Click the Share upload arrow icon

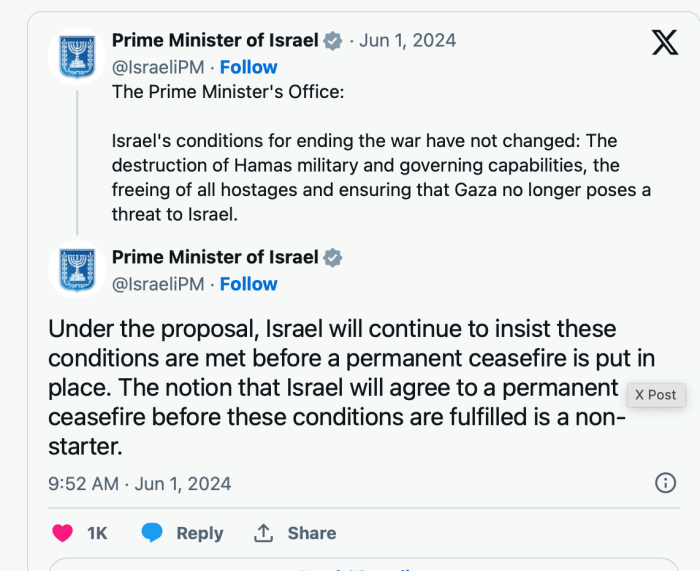[264, 533]
